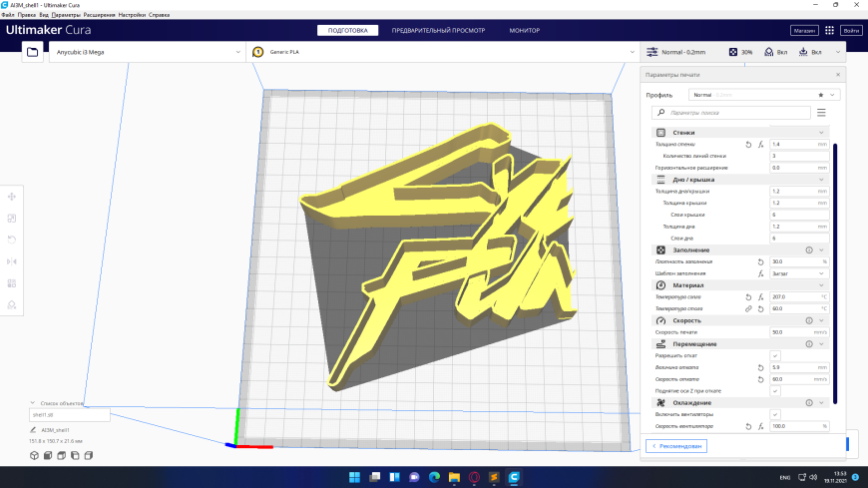Screen dimensions: 868x488
Task: Open info icon on Охлаждение section
Action: click(809, 403)
